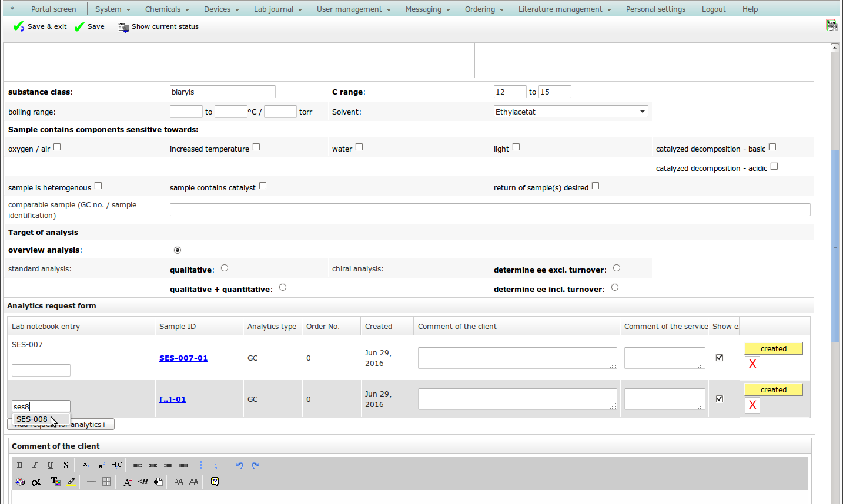
Task: Insert a table in the comment editor
Action: [106, 482]
